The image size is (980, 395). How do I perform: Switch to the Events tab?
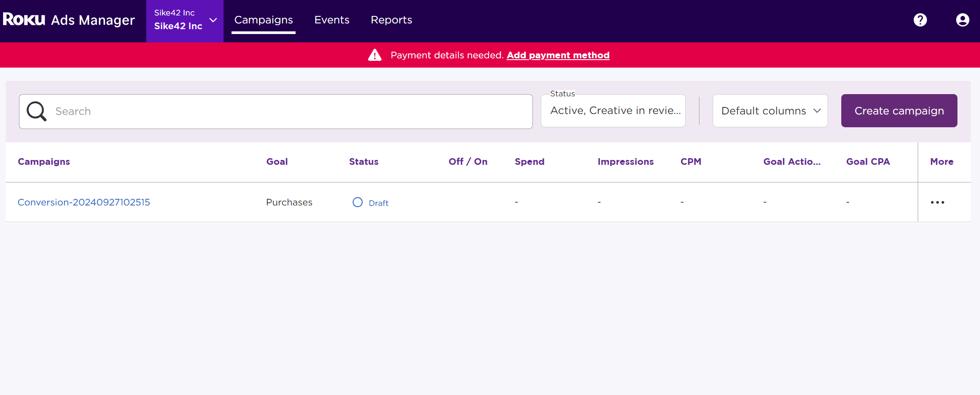point(331,20)
